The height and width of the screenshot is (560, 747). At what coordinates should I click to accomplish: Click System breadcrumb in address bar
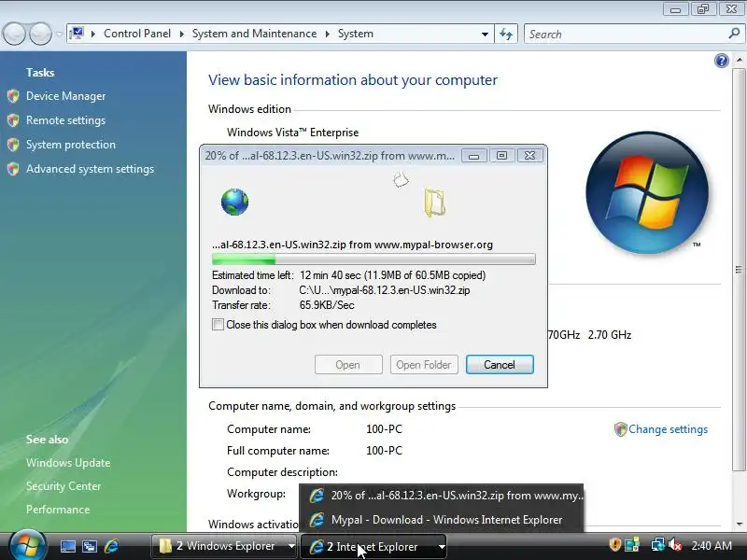click(x=356, y=34)
